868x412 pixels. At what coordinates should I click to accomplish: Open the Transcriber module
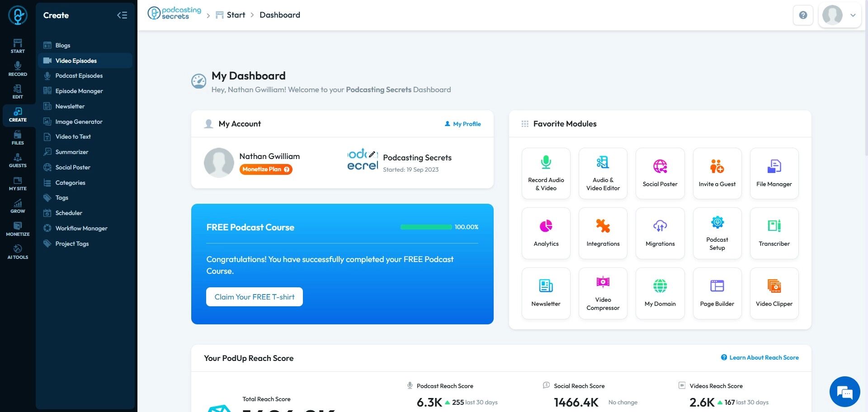774,233
